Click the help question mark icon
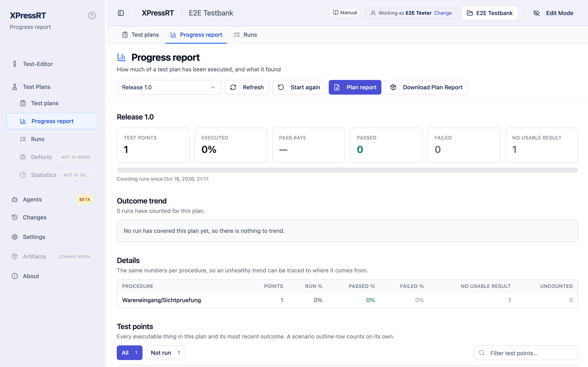The image size is (588, 367). tap(92, 15)
